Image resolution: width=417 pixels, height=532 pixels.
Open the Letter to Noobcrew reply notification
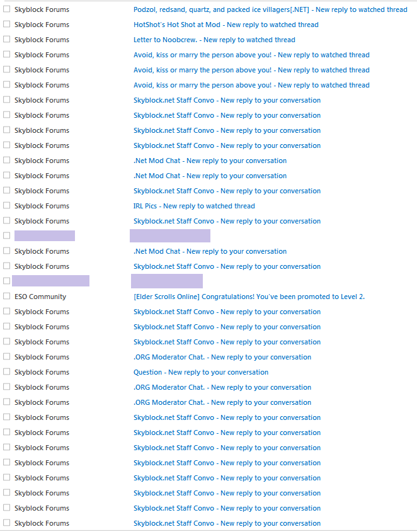[214, 40]
